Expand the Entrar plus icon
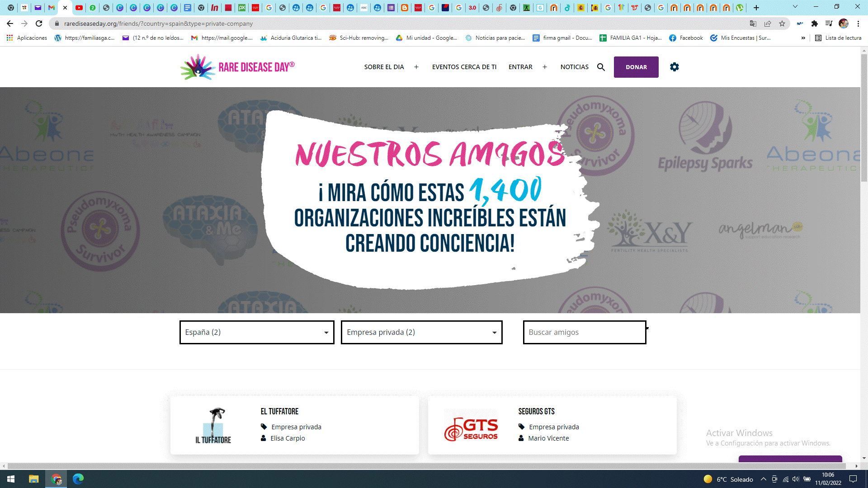This screenshot has height=488, width=868. click(545, 67)
